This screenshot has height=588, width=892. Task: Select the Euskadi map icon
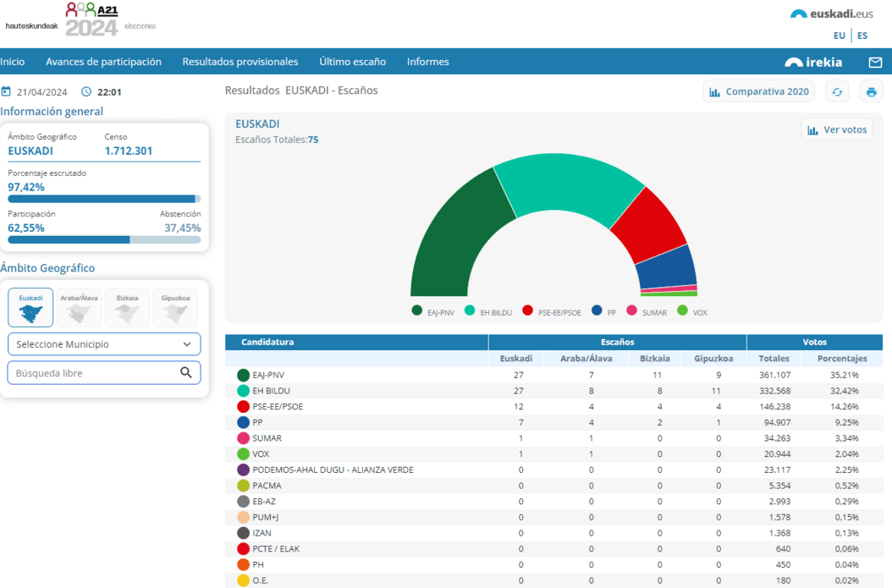(30, 308)
